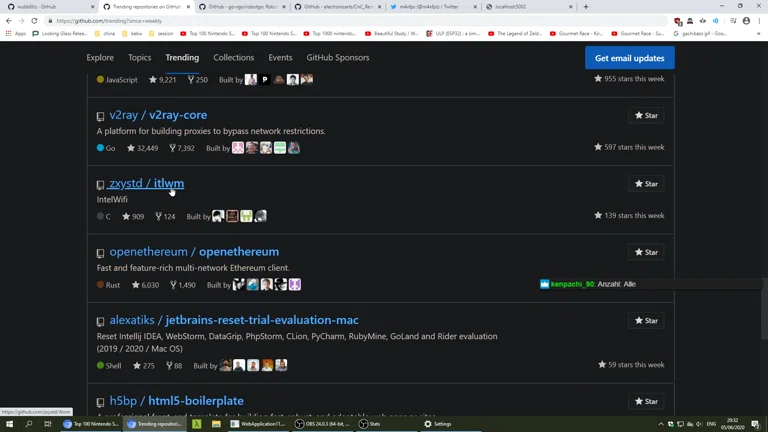Open a new browser tab
The height and width of the screenshot is (432, 768).
(586, 7)
